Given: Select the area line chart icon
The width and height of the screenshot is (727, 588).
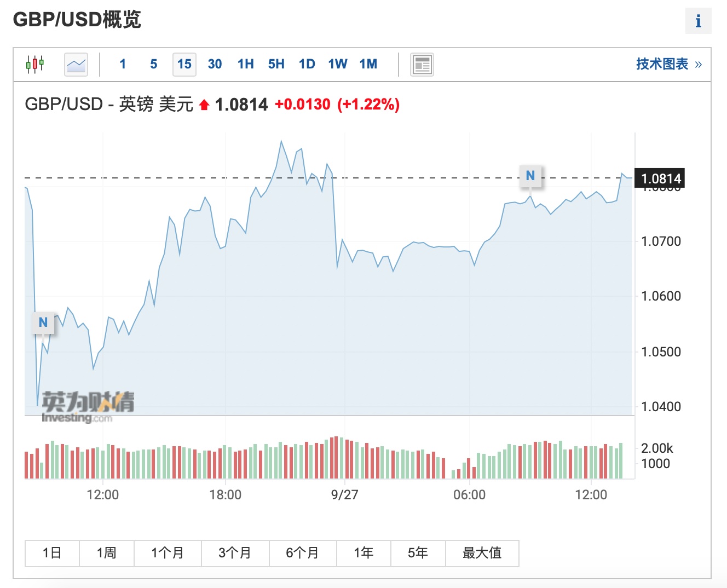Looking at the screenshot, I should coord(76,64).
